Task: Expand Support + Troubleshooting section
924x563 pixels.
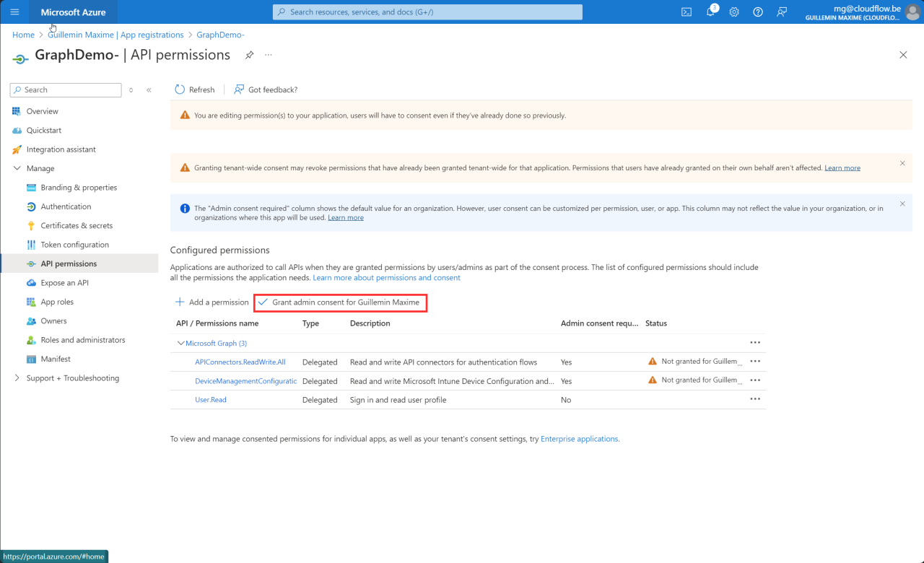Action: click(17, 378)
